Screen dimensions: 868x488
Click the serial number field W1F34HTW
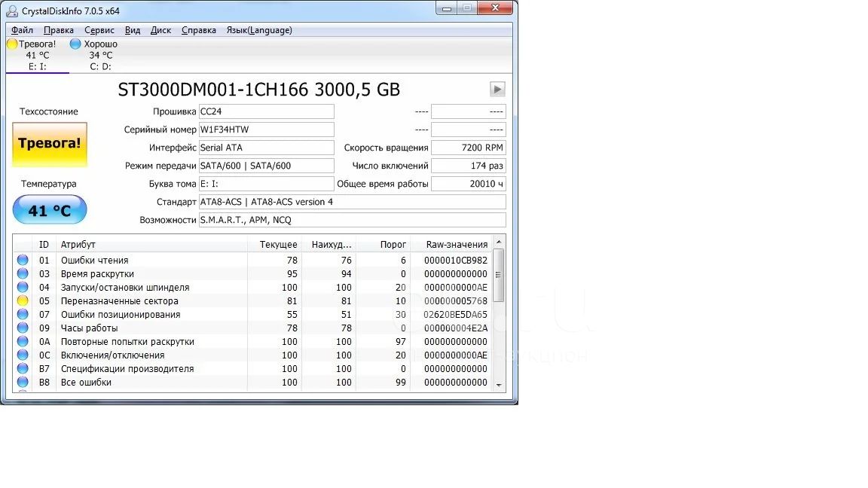click(x=266, y=130)
